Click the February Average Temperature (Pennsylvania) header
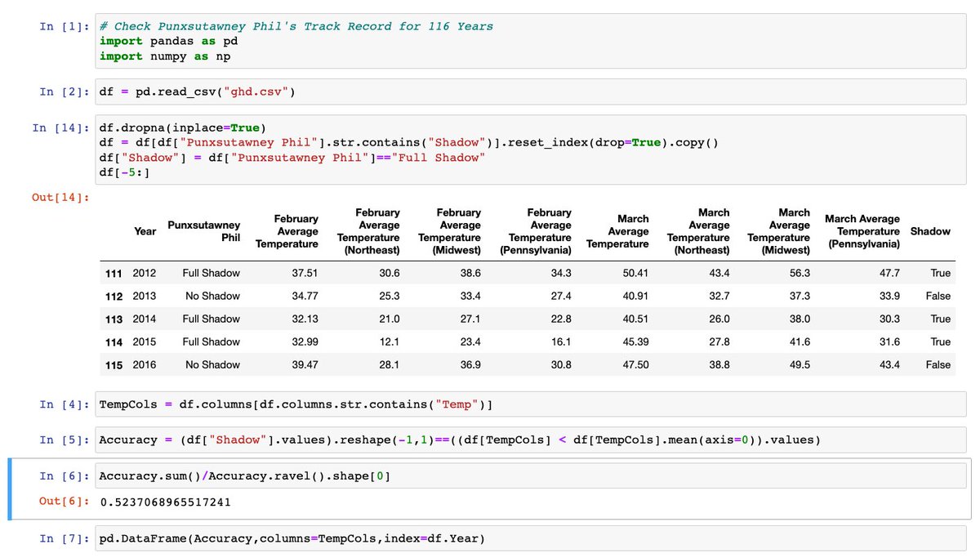 (x=535, y=231)
